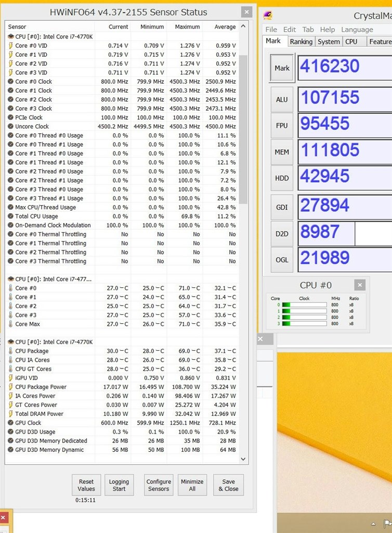Click the Logging Start button
The width and height of the screenshot is (392, 533).
pyautogui.click(x=119, y=485)
